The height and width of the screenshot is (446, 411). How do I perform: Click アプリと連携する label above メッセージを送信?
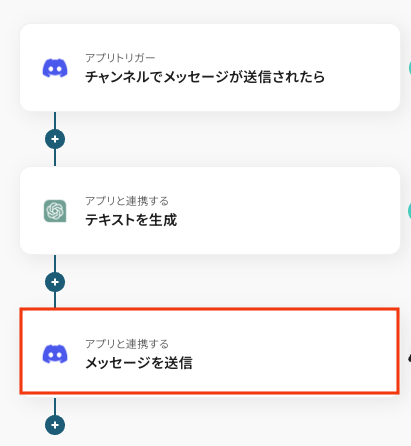(127, 344)
